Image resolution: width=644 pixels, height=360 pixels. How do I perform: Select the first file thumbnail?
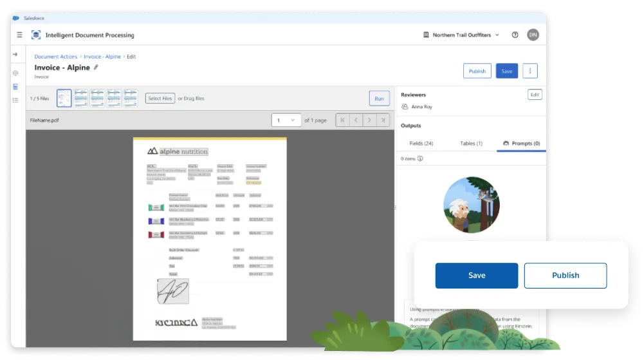pos(64,99)
